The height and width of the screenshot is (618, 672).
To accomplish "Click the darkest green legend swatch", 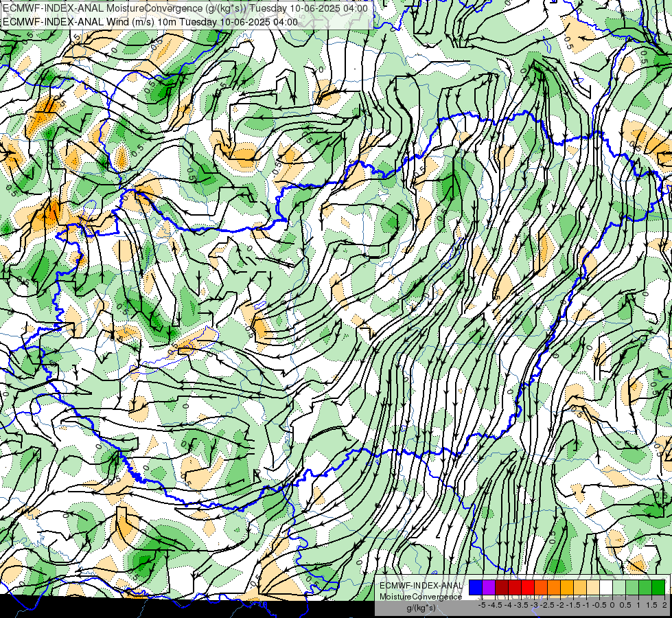I will pos(658,588).
